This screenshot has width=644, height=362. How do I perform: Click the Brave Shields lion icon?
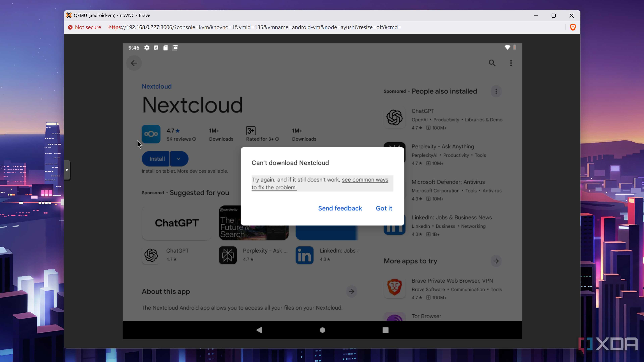click(573, 27)
